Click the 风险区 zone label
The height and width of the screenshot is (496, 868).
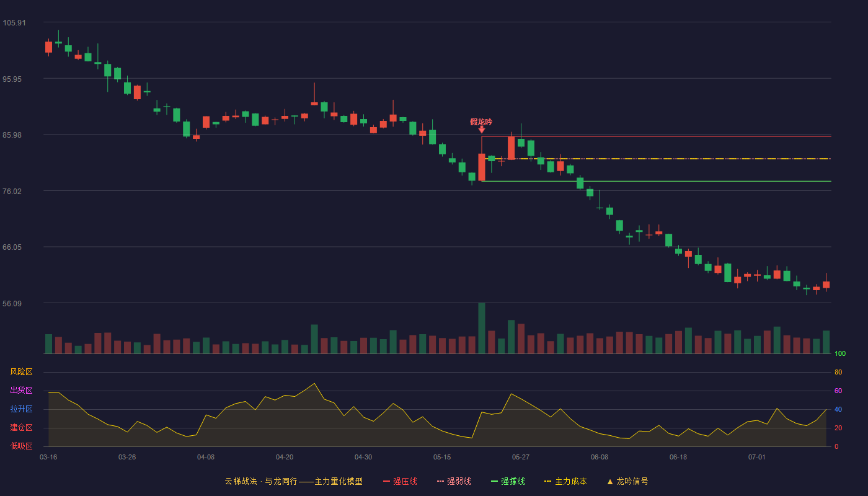(21, 372)
